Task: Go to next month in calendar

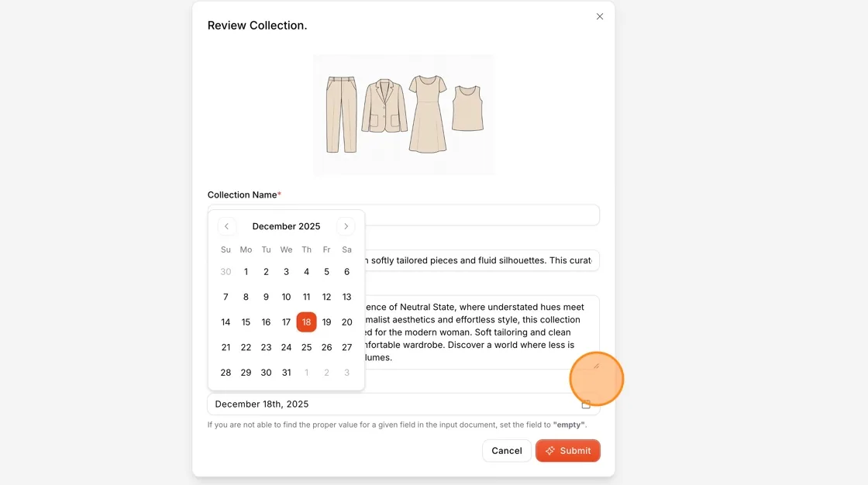Action: [x=346, y=226]
